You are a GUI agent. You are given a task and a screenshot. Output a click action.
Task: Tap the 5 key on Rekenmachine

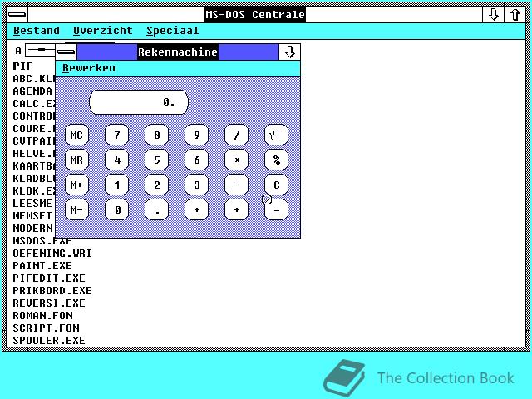[x=157, y=160]
